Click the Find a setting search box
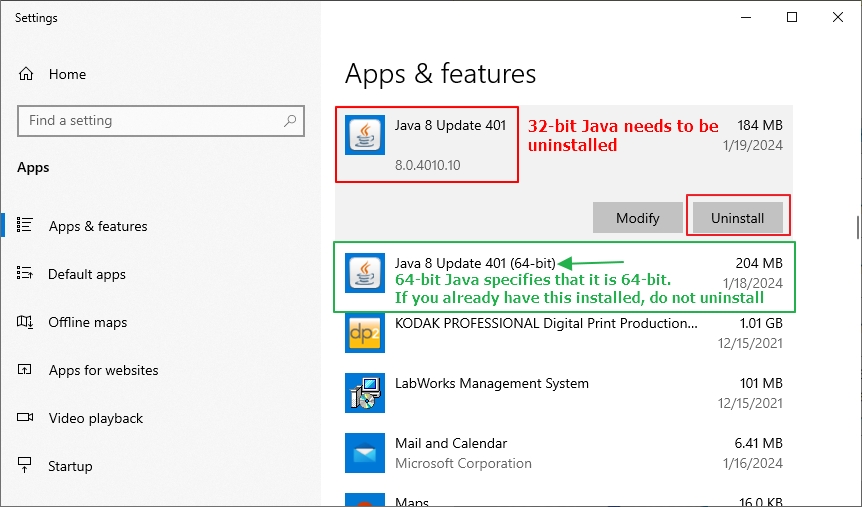Screen dimensions: 862x507 (161, 121)
